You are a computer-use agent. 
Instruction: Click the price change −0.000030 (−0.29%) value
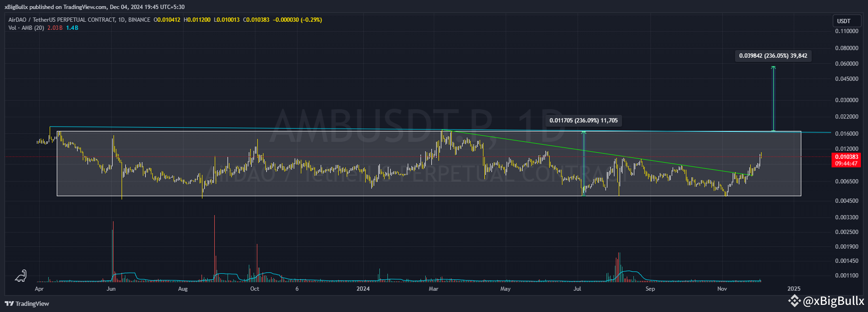(298, 20)
